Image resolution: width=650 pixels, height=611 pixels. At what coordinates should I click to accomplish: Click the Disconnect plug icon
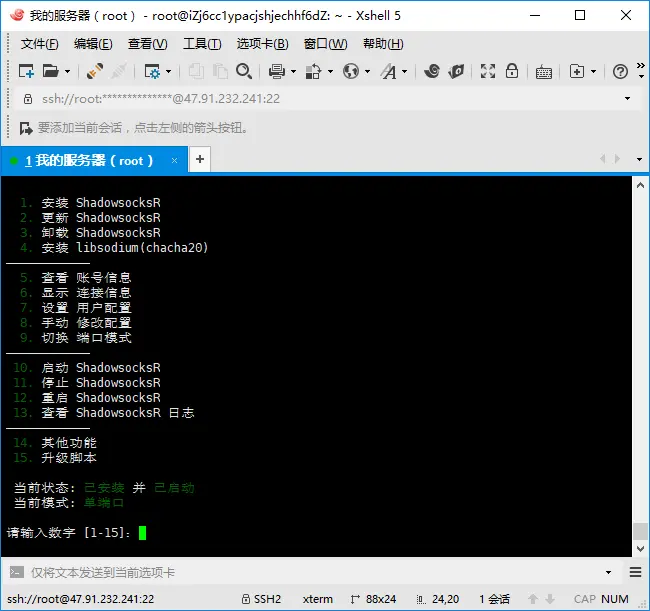pos(119,71)
